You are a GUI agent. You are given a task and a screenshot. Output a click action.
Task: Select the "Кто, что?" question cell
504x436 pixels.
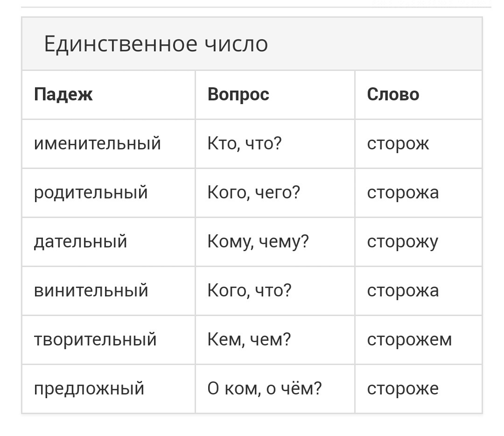(x=245, y=143)
